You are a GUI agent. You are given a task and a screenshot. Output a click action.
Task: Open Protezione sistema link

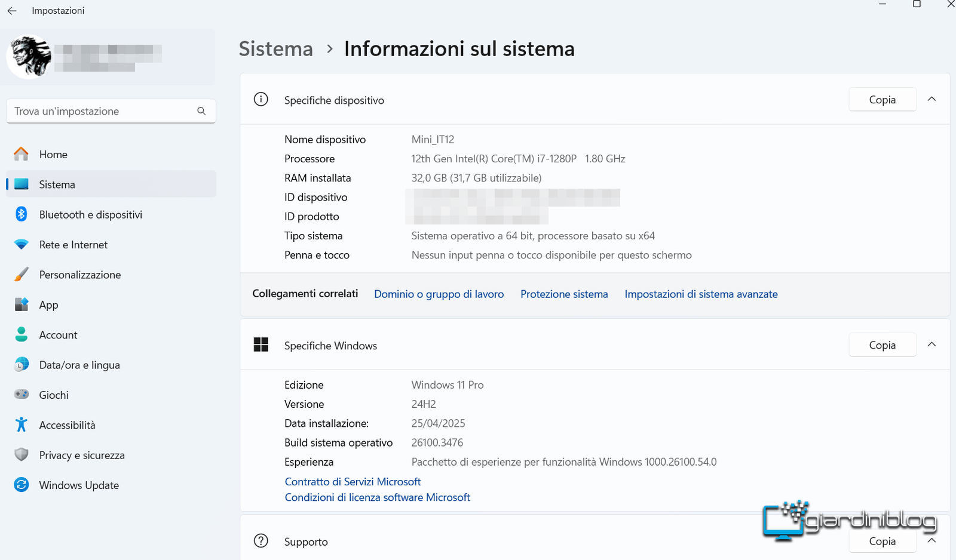[564, 294]
